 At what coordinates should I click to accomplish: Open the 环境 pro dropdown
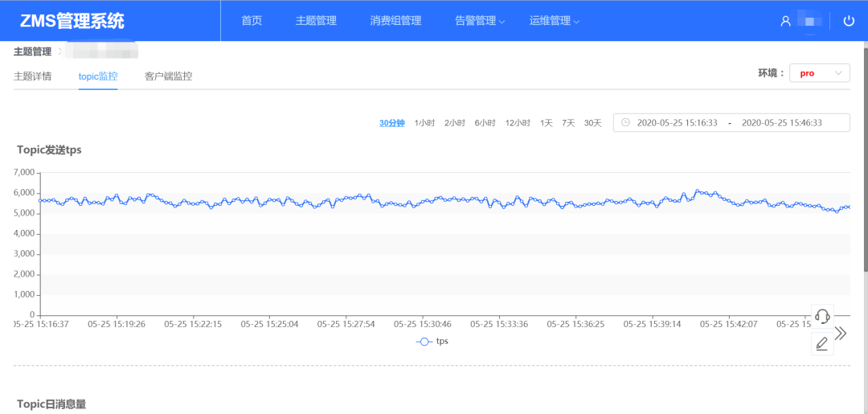820,73
